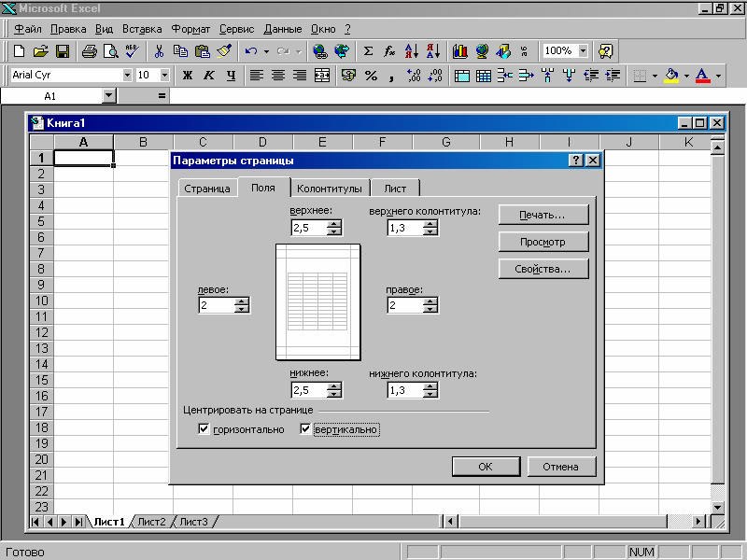Apply underline with the Ч button
Image resolution: width=747 pixels, height=560 pixels.
click(x=231, y=76)
